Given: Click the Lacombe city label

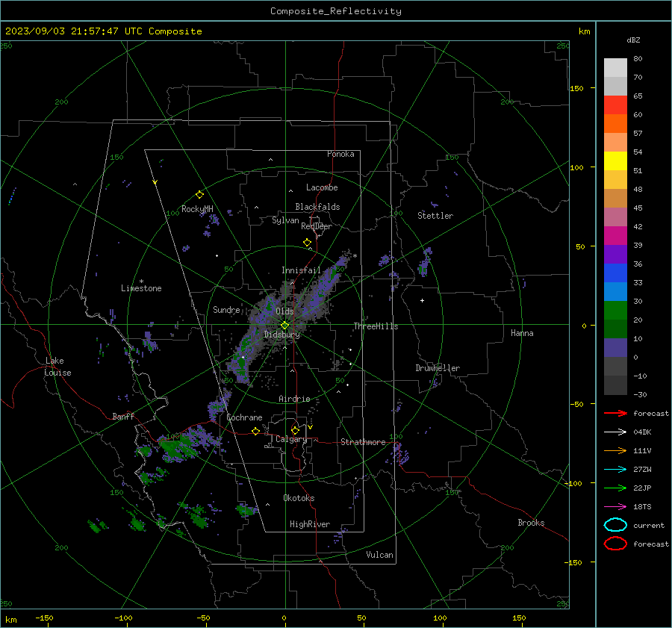Looking at the screenshot, I should click(x=322, y=187).
